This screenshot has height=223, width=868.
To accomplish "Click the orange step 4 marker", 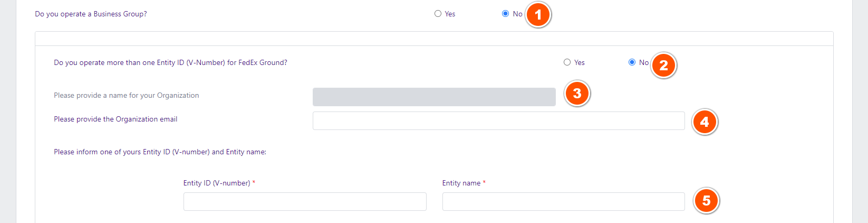I will (705, 122).
